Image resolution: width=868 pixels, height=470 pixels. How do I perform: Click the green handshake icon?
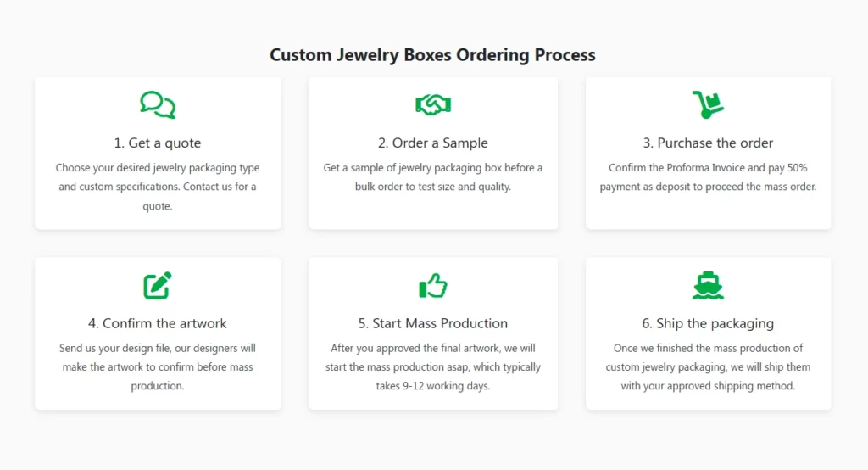click(433, 104)
